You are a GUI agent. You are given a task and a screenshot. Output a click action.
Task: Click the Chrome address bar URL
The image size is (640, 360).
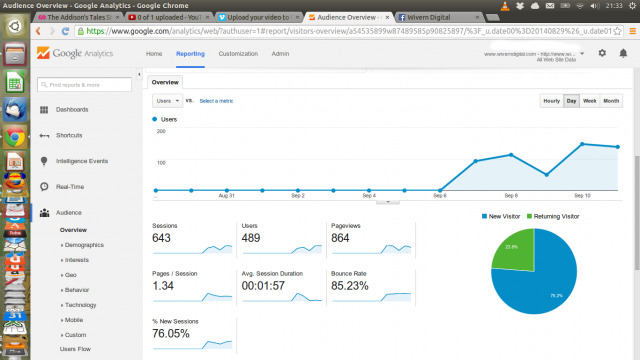click(348, 31)
